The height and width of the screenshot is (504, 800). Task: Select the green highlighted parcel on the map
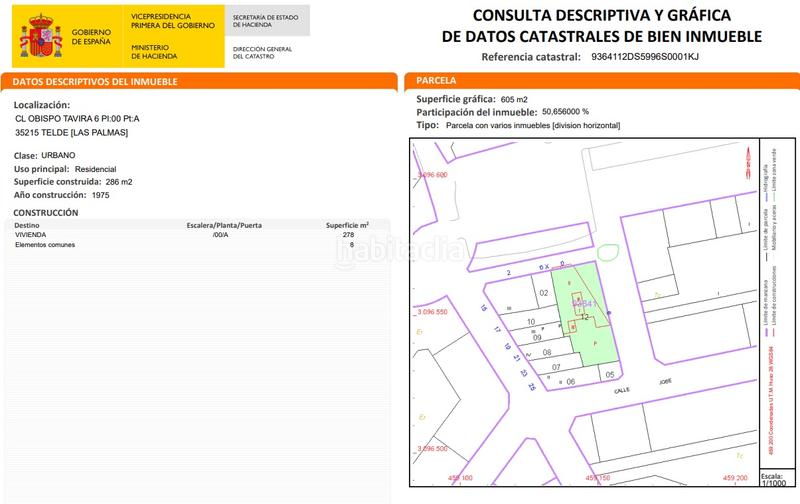(586, 313)
